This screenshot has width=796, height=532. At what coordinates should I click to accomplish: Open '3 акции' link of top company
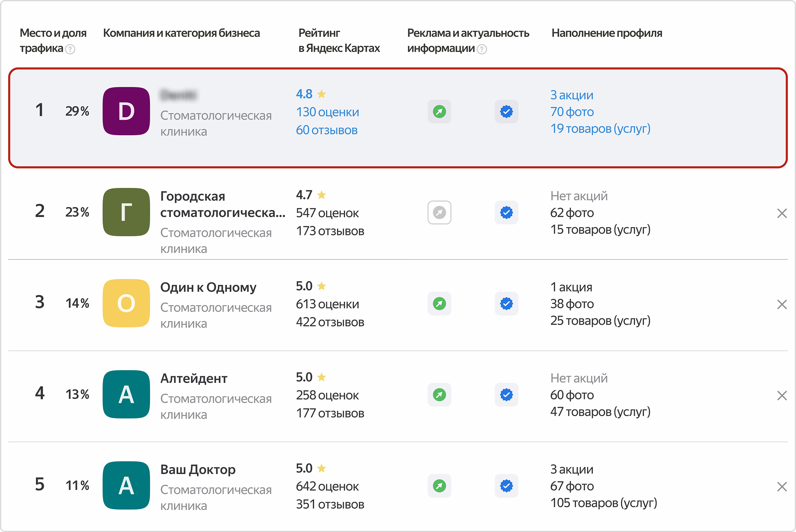[x=572, y=95]
